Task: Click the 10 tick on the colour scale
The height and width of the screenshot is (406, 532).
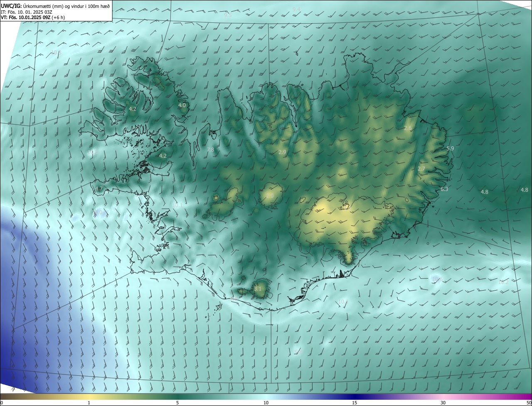Action: (x=266, y=403)
